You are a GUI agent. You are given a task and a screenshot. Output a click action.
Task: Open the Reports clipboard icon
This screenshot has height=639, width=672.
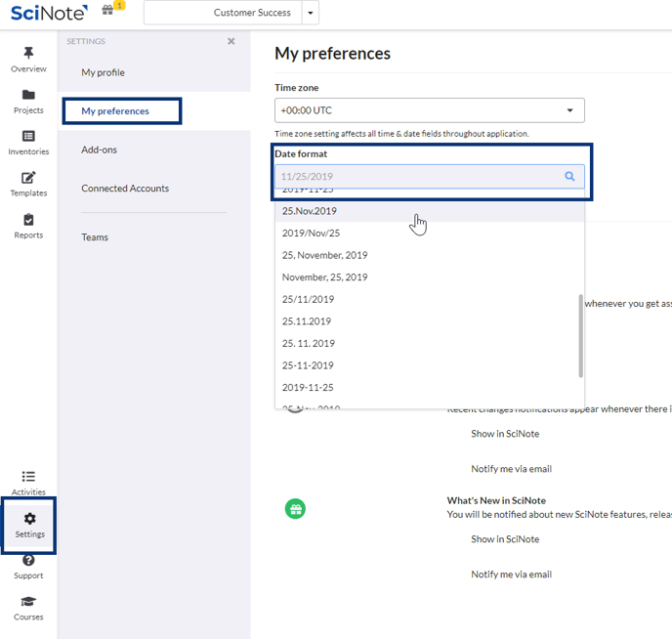coord(28,220)
